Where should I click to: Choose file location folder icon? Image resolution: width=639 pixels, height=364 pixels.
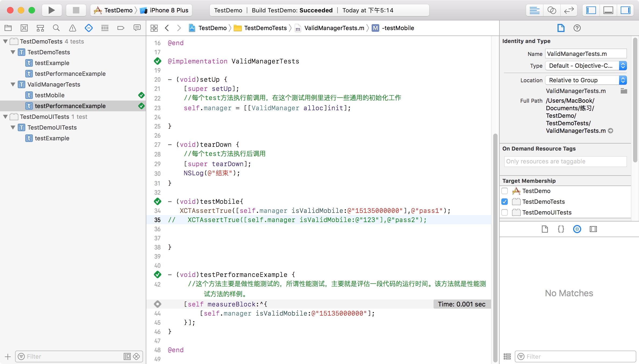624,91
